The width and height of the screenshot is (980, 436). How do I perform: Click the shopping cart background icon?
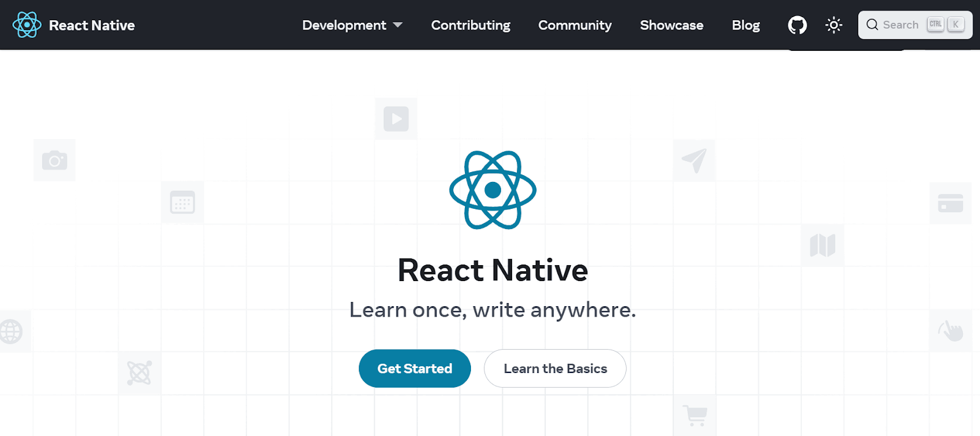tap(695, 416)
